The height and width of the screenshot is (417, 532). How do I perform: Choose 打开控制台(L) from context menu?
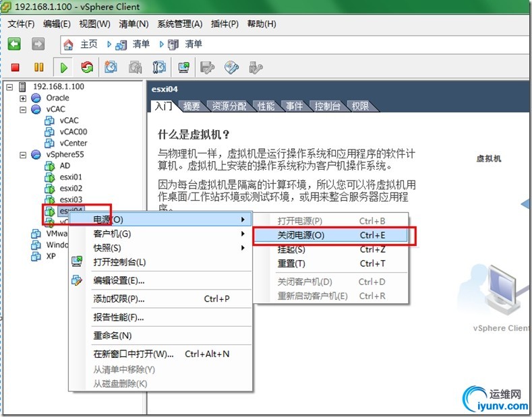coord(161,262)
